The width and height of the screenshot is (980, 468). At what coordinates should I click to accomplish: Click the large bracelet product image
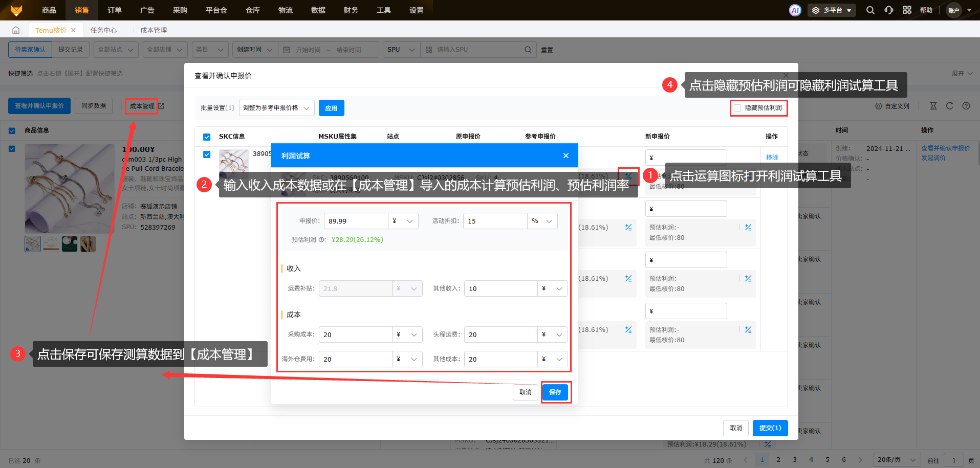[x=70, y=189]
